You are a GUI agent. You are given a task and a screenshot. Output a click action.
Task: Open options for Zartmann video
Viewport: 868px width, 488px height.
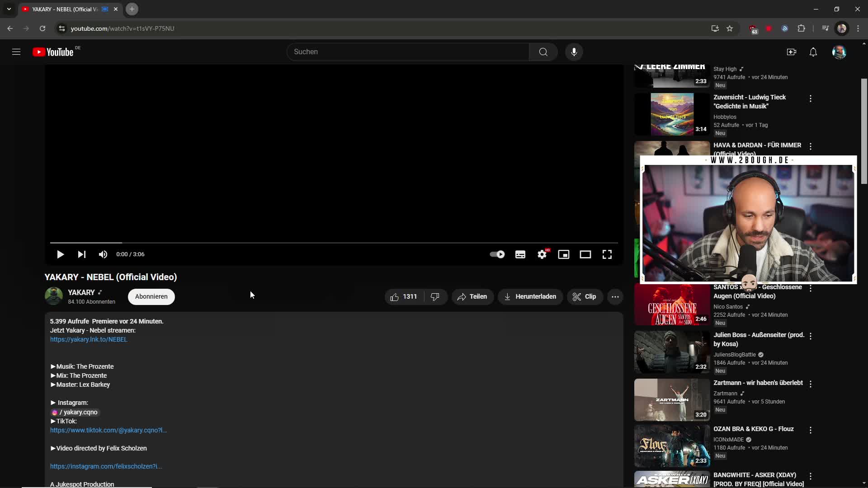pos(811,384)
